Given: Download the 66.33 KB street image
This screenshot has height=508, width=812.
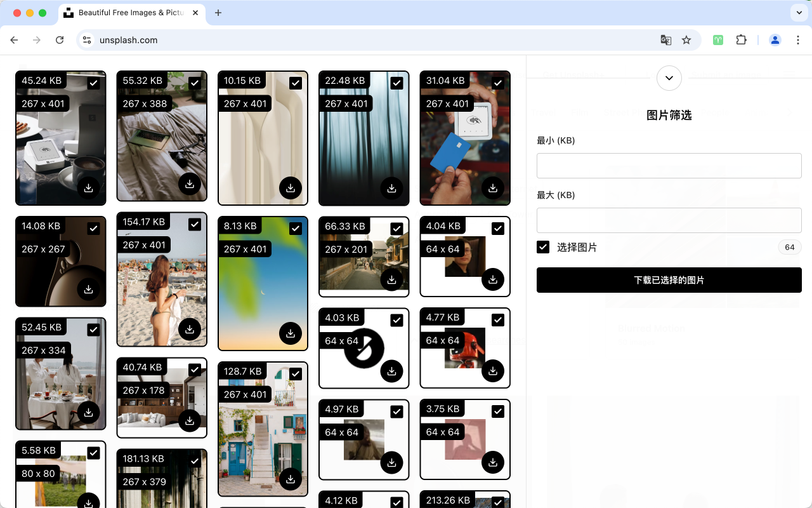Looking at the screenshot, I should click(x=392, y=279).
